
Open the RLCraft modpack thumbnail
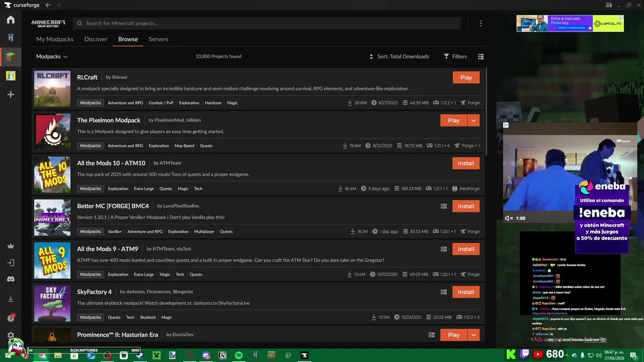pos(52,89)
